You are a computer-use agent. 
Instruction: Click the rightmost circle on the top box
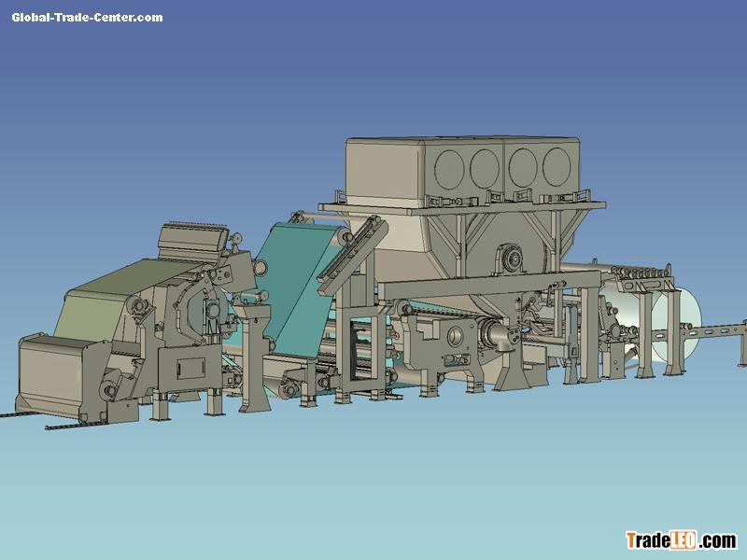[558, 165]
